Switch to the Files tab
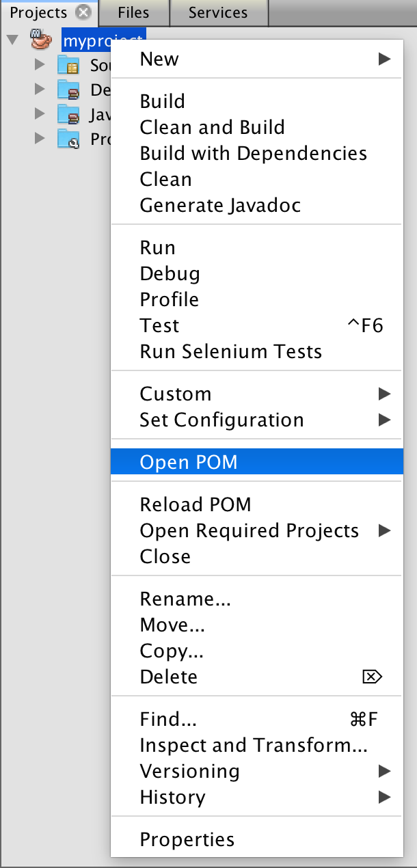Viewport: 417px width, 868px height. pyautogui.click(x=133, y=12)
